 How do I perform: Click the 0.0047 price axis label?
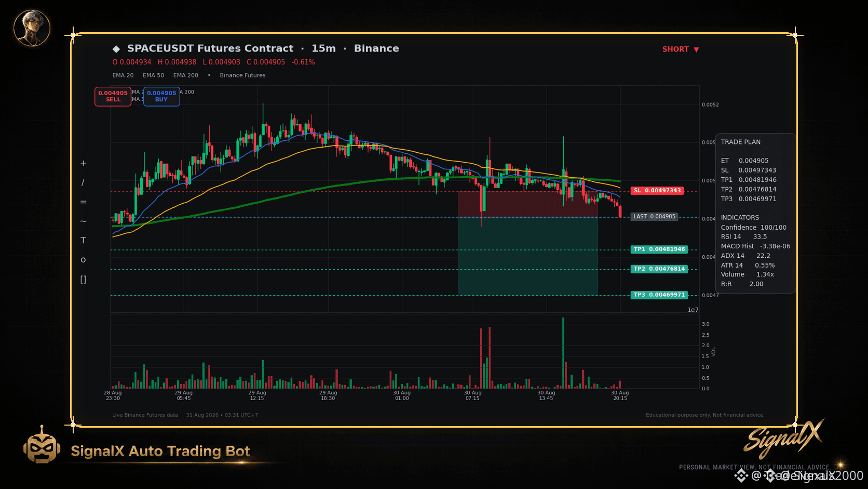[710, 296]
